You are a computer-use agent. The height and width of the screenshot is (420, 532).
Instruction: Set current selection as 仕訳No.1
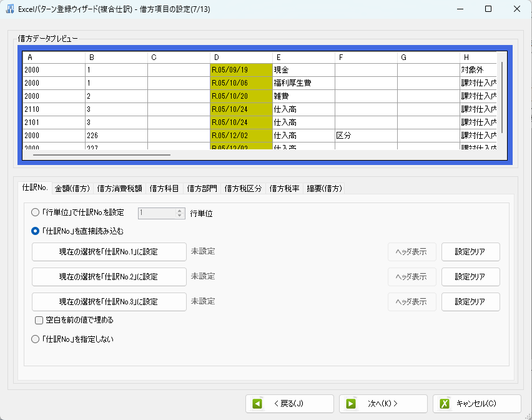pos(109,252)
